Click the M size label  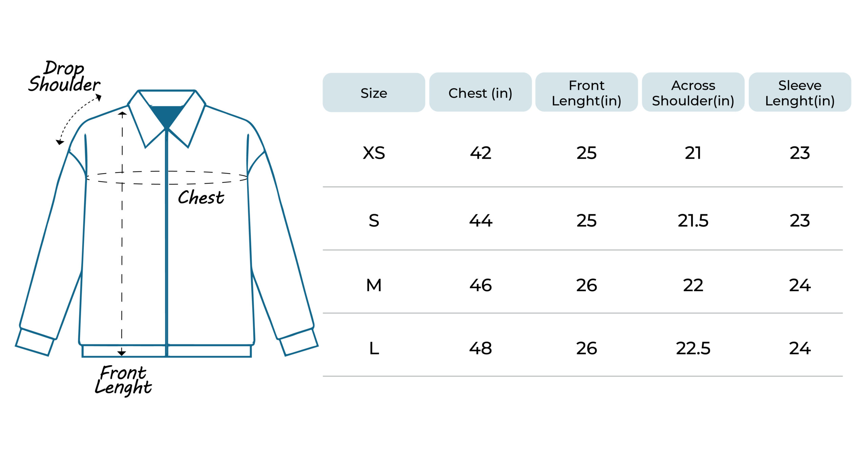[x=374, y=285]
